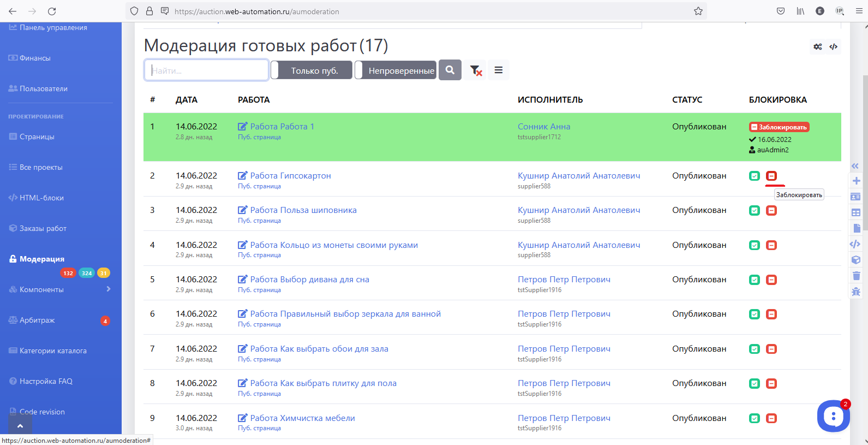
Task: Click the magnifier search button
Action: [x=450, y=70]
